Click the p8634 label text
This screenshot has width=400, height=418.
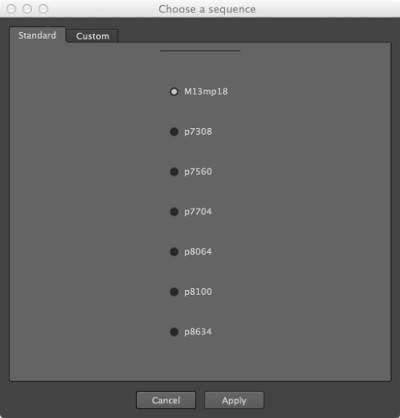pyautogui.click(x=198, y=332)
